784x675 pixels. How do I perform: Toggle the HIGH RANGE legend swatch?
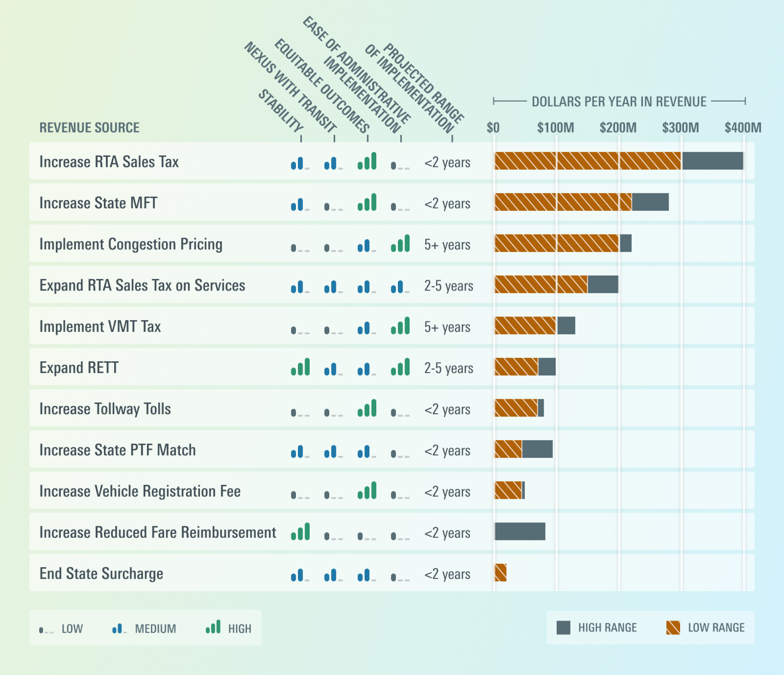[x=564, y=628]
